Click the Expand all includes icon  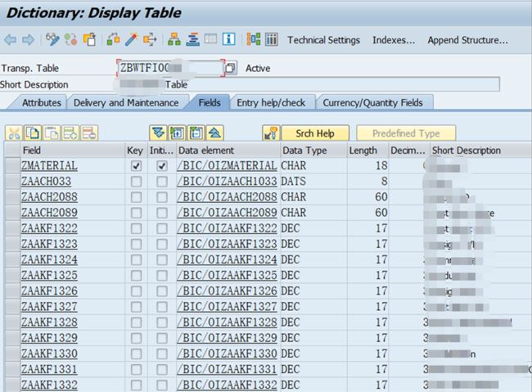point(158,133)
